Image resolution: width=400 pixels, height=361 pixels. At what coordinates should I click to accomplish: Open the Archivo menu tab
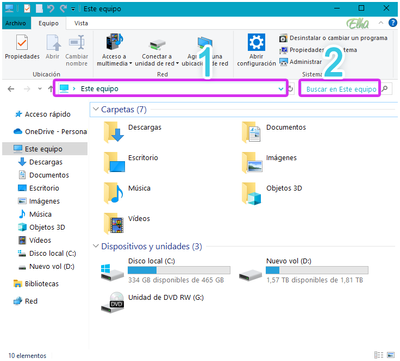coord(16,23)
